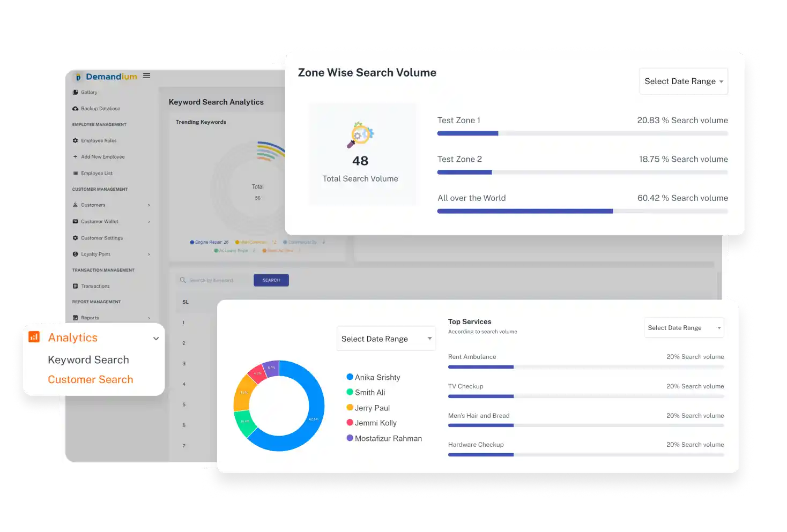Viewport: 787px width, 532px height.
Task: Click the Customer Wallet icon
Action: click(76, 221)
